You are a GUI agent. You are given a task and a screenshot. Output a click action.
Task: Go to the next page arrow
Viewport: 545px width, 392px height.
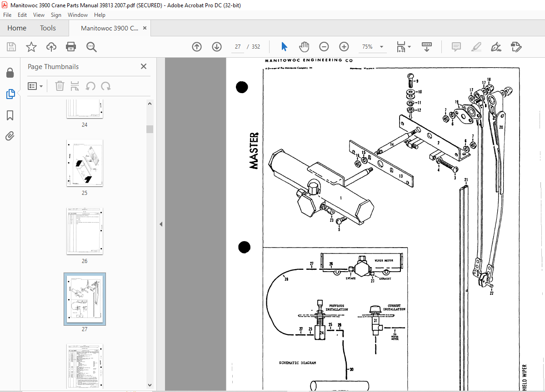tap(217, 46)
